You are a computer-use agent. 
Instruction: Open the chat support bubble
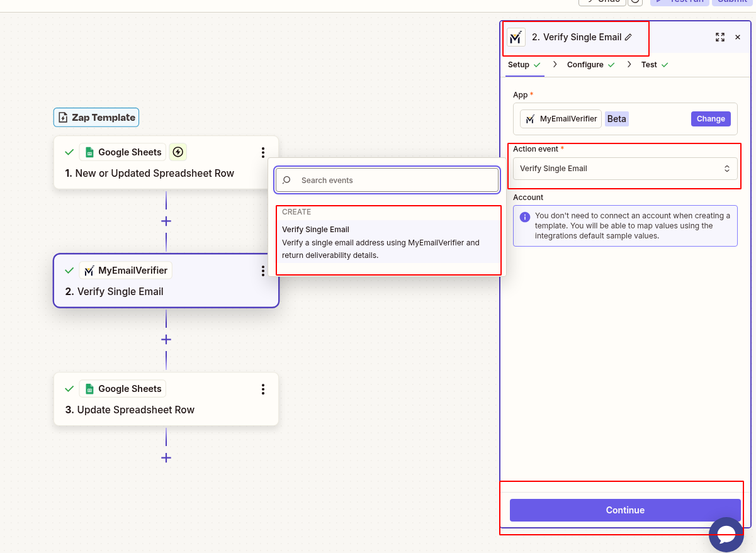pyautogui.click(x=726, y=535)
